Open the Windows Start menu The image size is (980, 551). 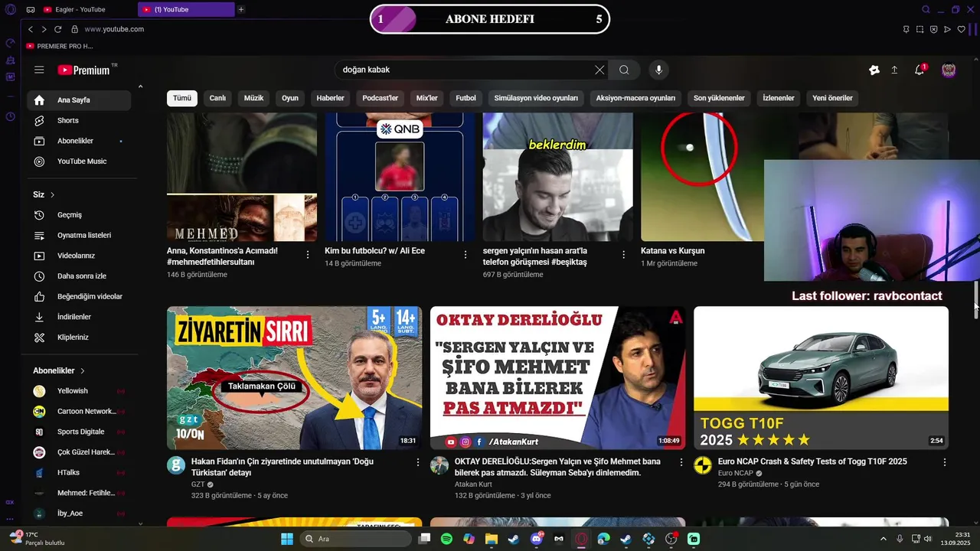pos(287,539)
